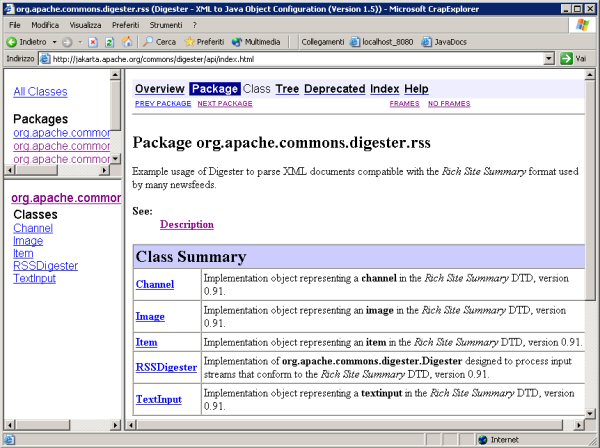Click the page icon in the address bar
Screen dimensions: 600x448
pyautogui.click(x=45, y=59)
